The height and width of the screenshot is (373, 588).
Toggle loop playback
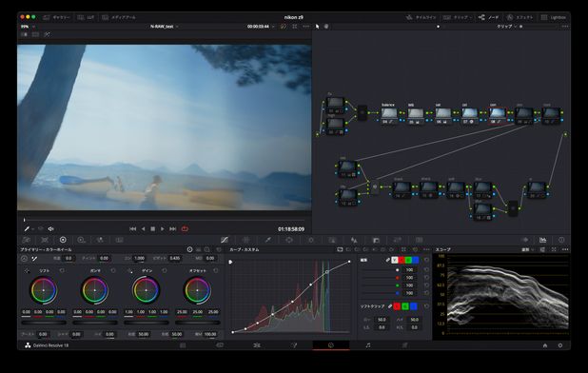tap(185, 228)
